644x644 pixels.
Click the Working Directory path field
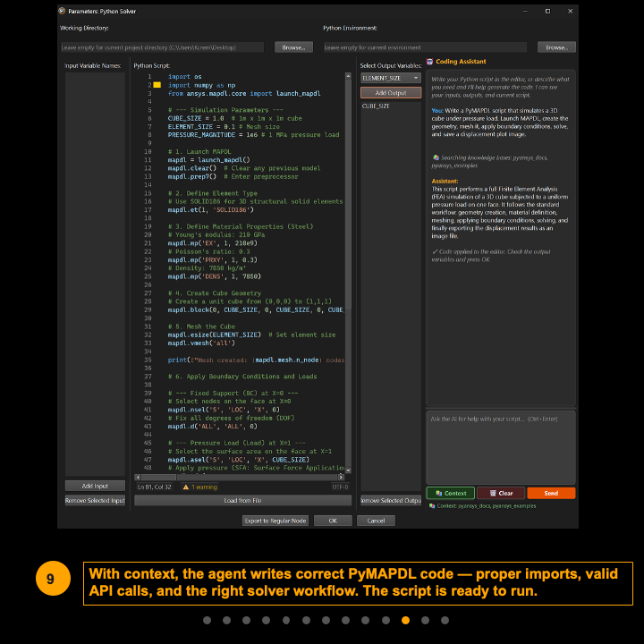point(161,47)
